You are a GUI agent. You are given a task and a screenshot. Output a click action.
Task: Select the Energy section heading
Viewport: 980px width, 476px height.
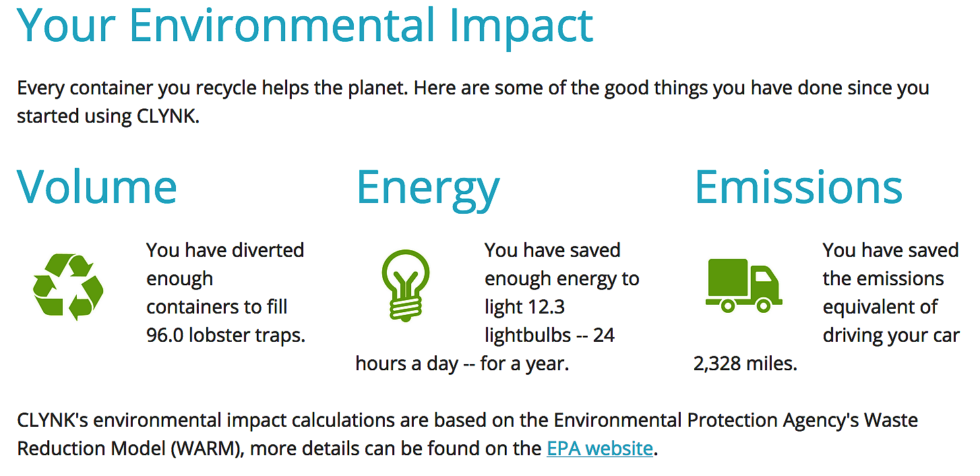tap(428, 187)
